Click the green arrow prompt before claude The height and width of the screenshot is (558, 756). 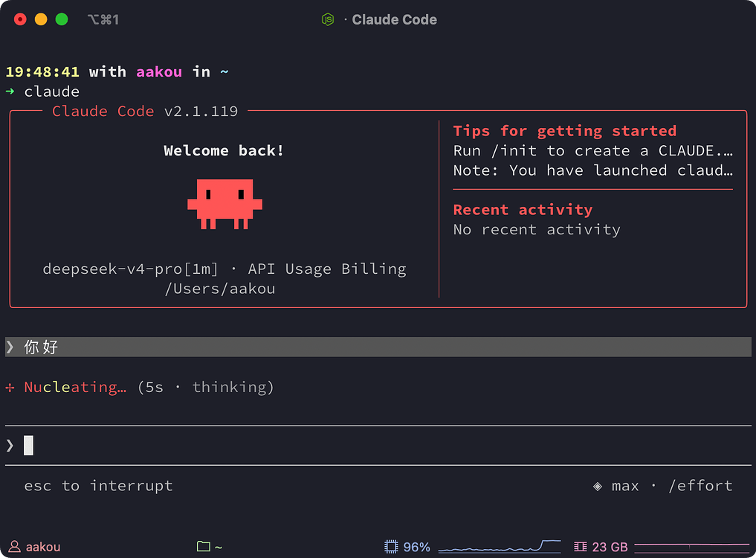(10, 92)
